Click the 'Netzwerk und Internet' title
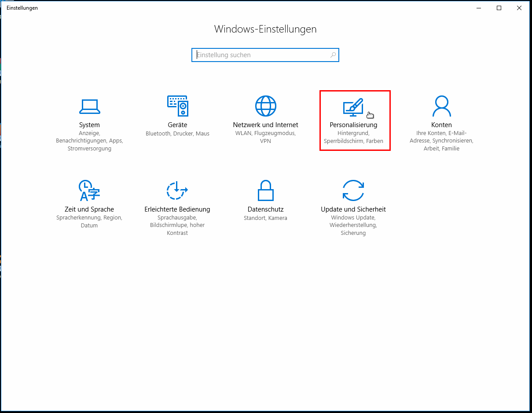The width and height of the screenshot is (532, 413). click(x=265, y=125)
